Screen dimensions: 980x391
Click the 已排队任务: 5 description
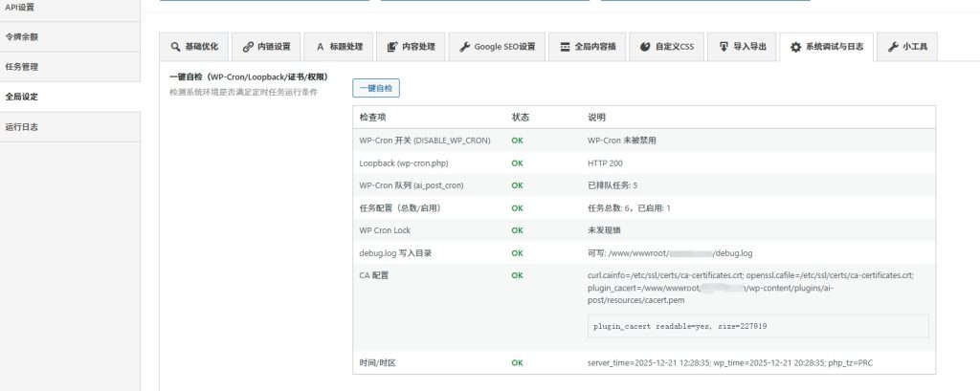[x=612, y=185]
